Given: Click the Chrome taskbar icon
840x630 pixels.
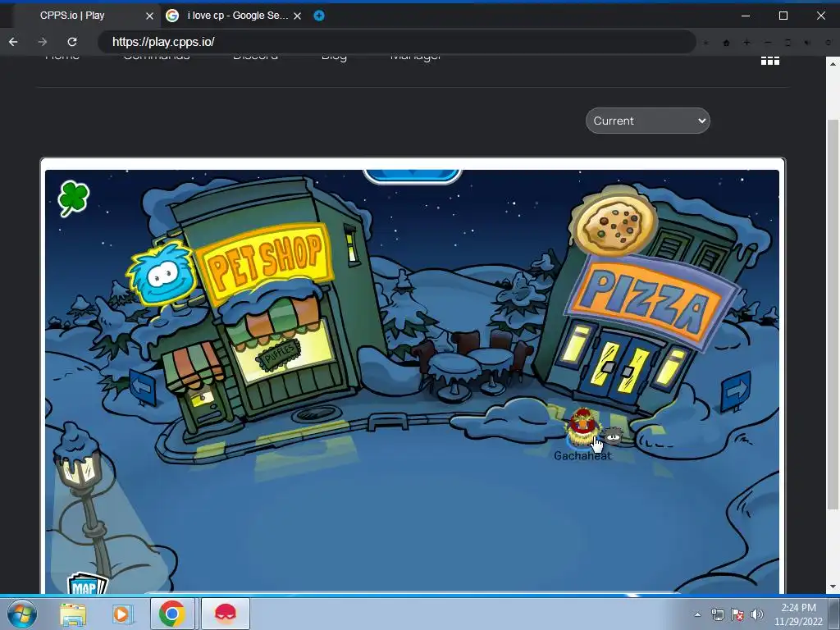Looking at the screenshot, I should coord(172,614).
